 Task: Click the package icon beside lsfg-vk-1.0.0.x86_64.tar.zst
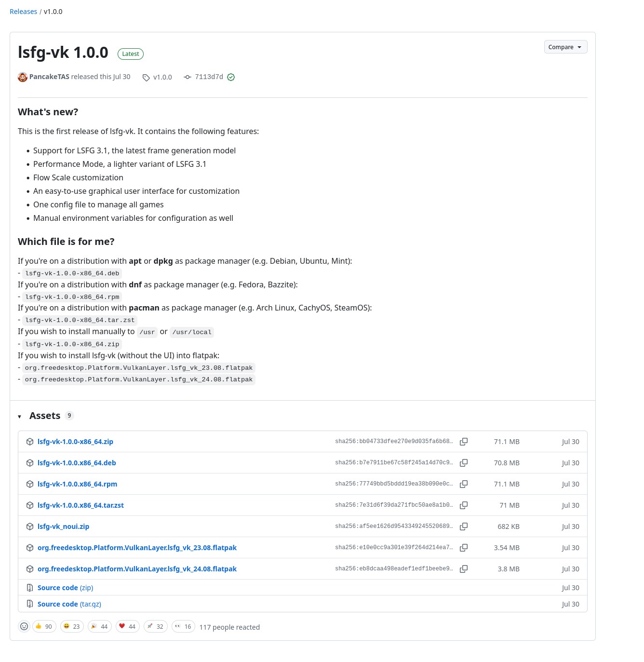(x=30, y=505)
